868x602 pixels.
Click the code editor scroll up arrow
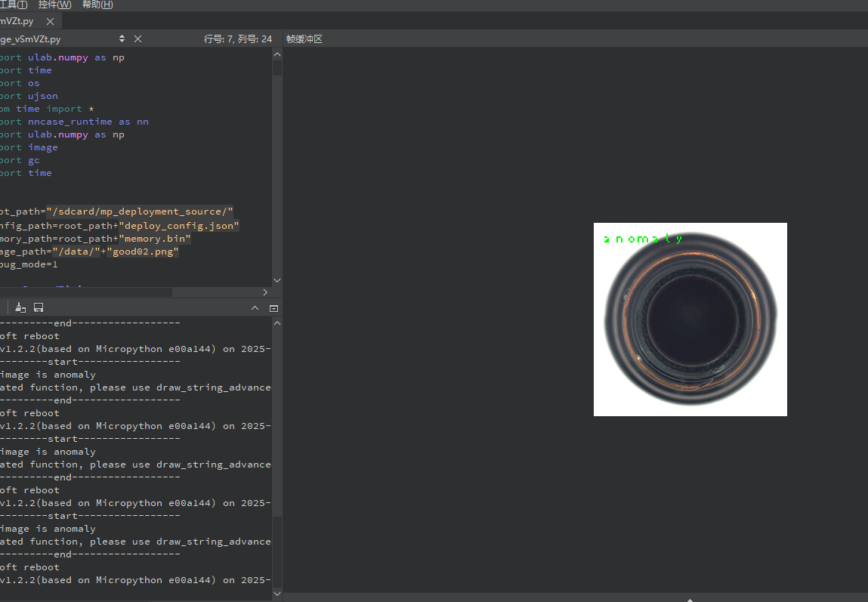(x=277, y=54)
